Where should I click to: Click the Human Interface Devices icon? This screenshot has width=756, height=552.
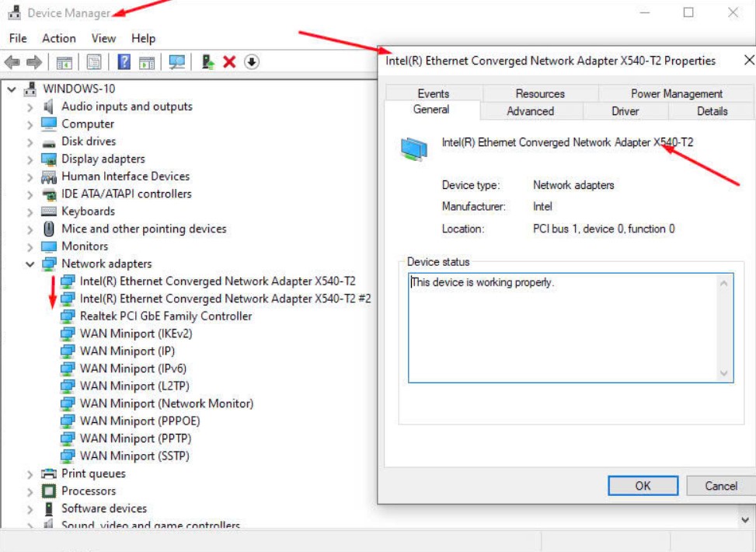49,177
